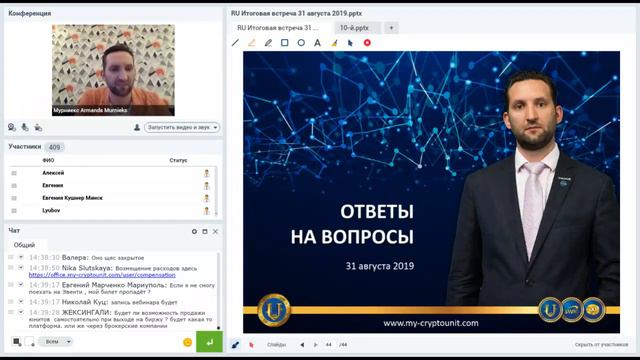
Task: Expand Валера message options arrow
Action: click(21, 257)
